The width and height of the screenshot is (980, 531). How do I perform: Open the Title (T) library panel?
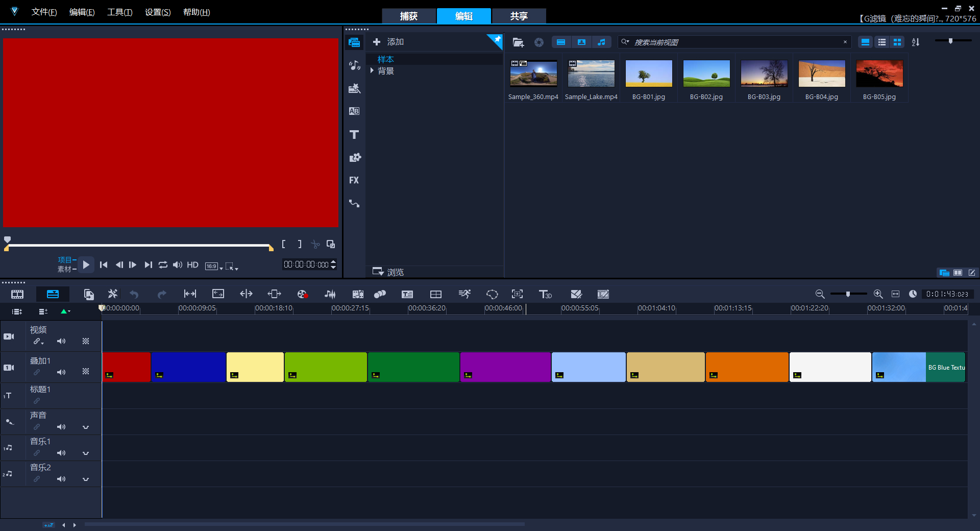(x=354, y=134)
